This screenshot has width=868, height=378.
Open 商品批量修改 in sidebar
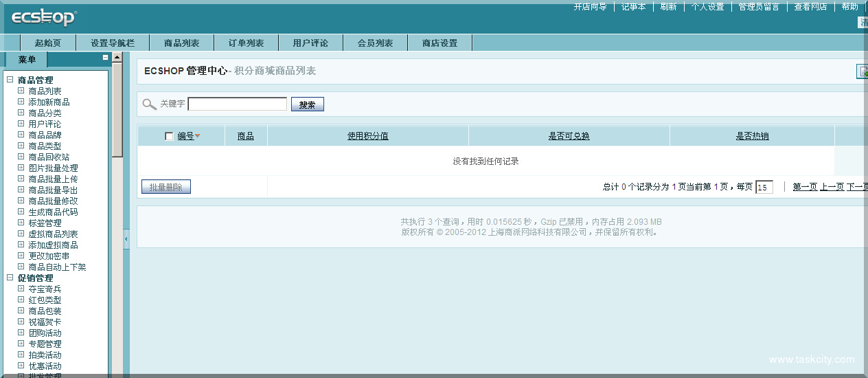point(53,201)
